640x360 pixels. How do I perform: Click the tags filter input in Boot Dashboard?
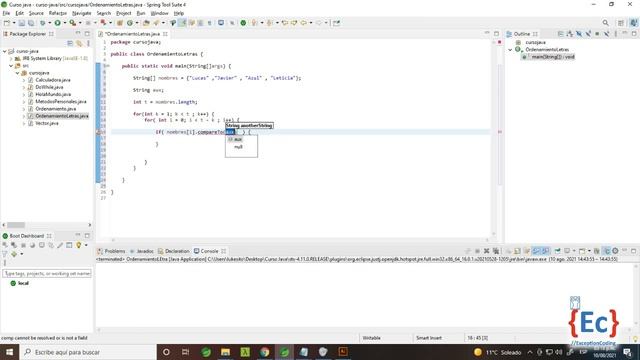47,273
